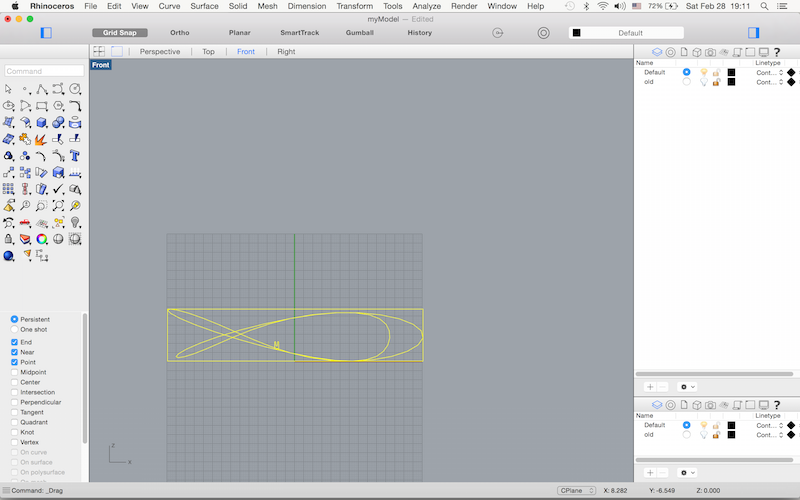The width and height of the screenshot is (800, 500).
Task: Click the rectangular Array grid tool
Action: (8, 189)
